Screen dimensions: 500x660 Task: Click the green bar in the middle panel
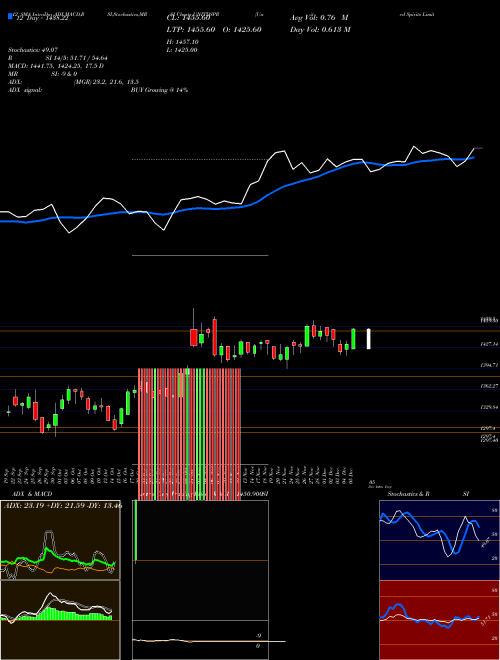[136, 531]
